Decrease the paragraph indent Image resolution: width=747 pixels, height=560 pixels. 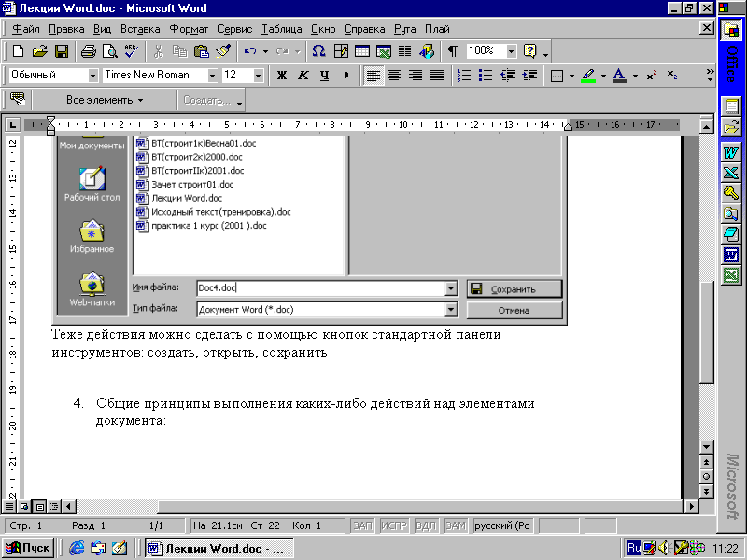508,76
